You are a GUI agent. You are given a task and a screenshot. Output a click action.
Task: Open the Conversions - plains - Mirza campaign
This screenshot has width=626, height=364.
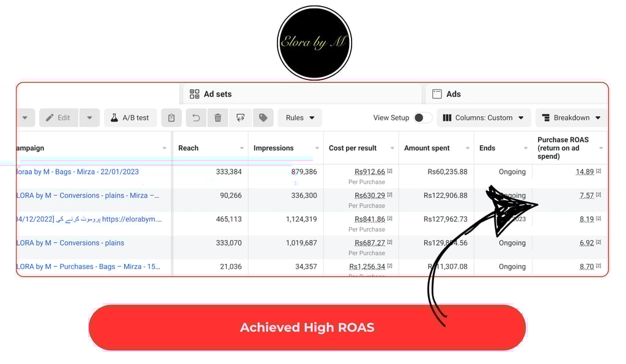pos(88,195)
